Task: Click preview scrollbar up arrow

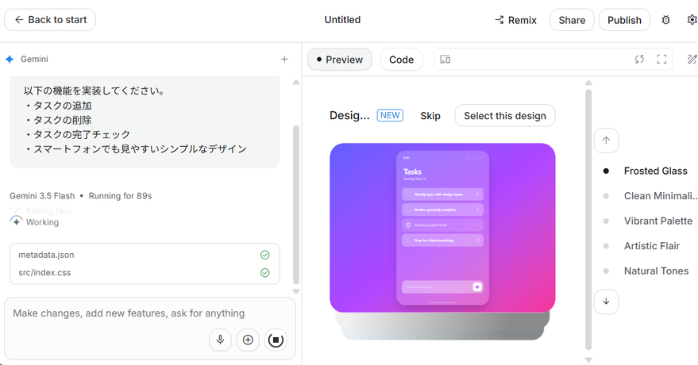Action: coord(588,82)
